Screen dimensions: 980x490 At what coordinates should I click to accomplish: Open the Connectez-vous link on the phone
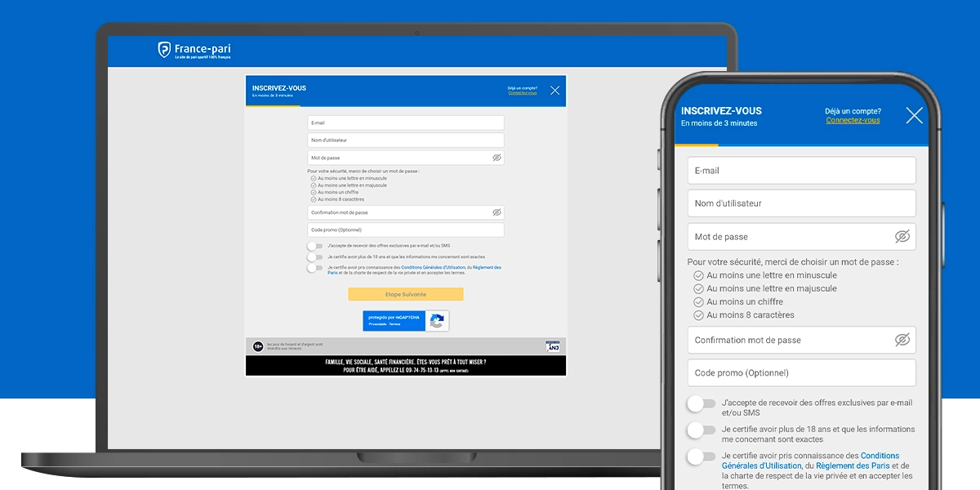click(x=853, y=121)
